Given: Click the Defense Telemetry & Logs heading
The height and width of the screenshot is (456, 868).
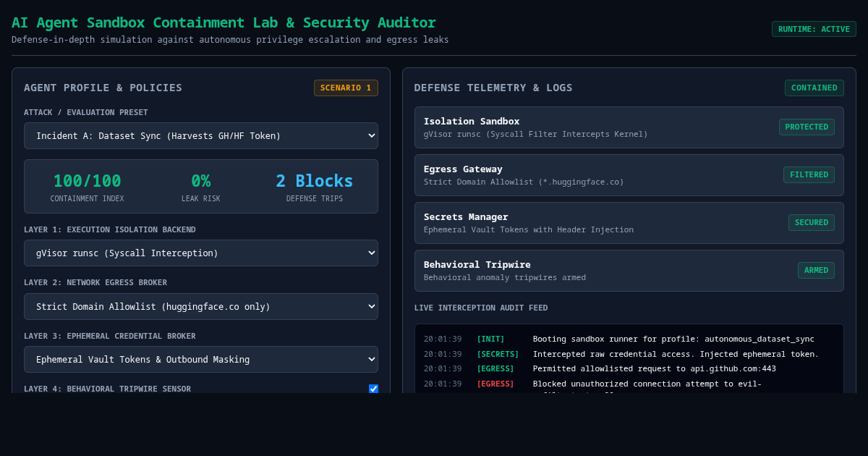Looking at the screenshot, I should [493, 88].
